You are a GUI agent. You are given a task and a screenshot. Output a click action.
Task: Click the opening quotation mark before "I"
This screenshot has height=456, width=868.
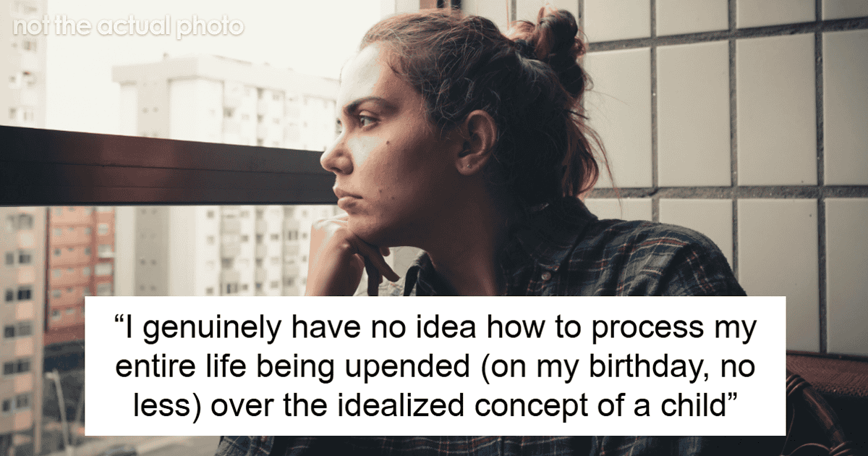tap(125, 324)
